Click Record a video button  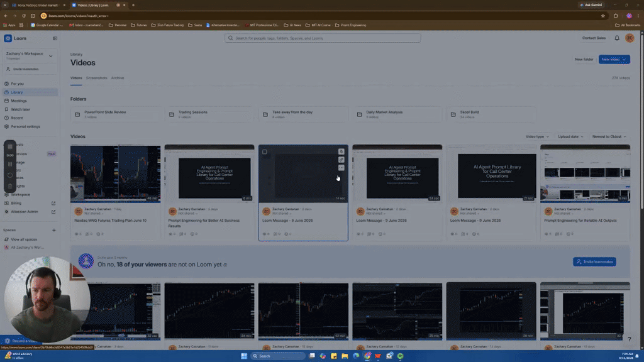tap(21, 341)
